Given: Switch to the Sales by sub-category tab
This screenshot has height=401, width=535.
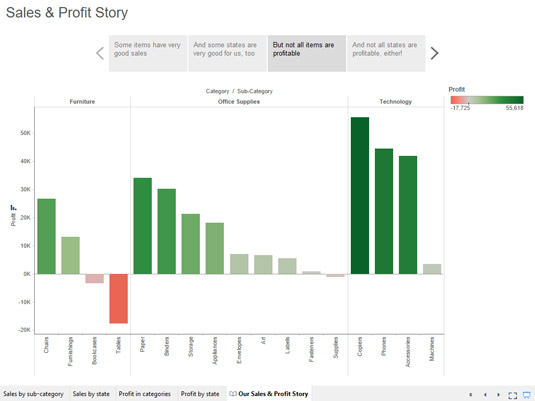Looking at the screenshot, I should click(33, 394).
